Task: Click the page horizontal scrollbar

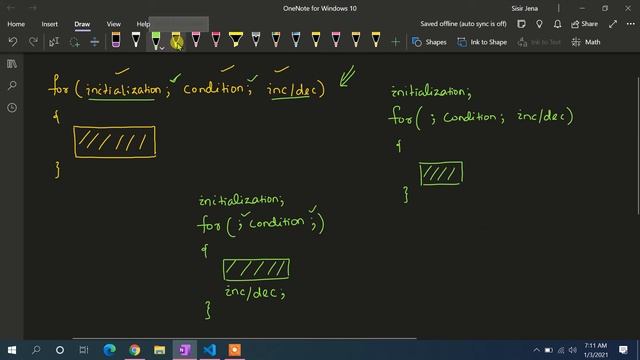Action: click(244, 338)
